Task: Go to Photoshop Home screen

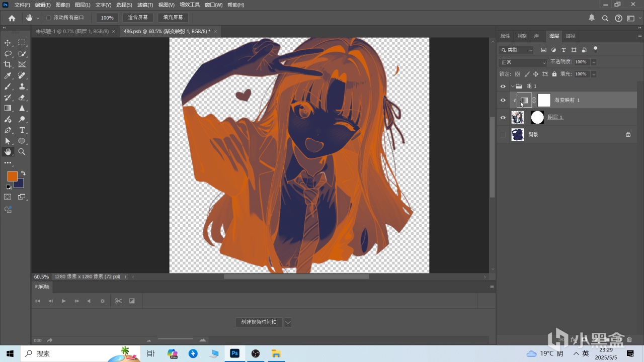Action: click(12, 18)
